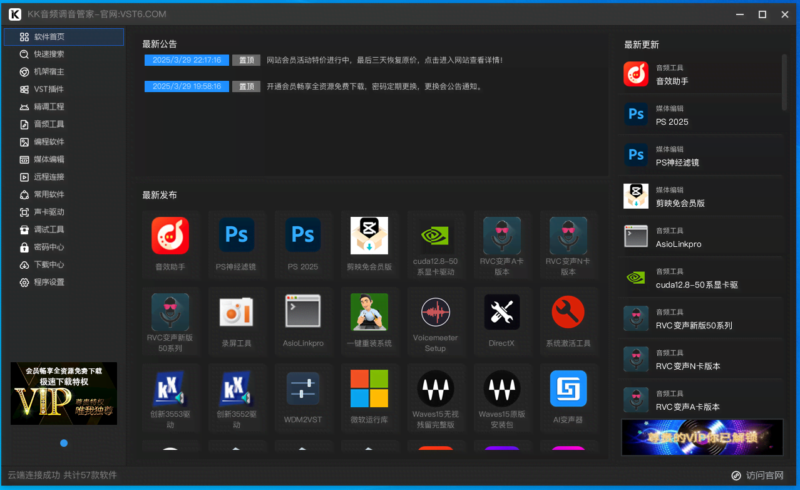Go to 快速搜索 in the sidebar

tap(48, 54)
